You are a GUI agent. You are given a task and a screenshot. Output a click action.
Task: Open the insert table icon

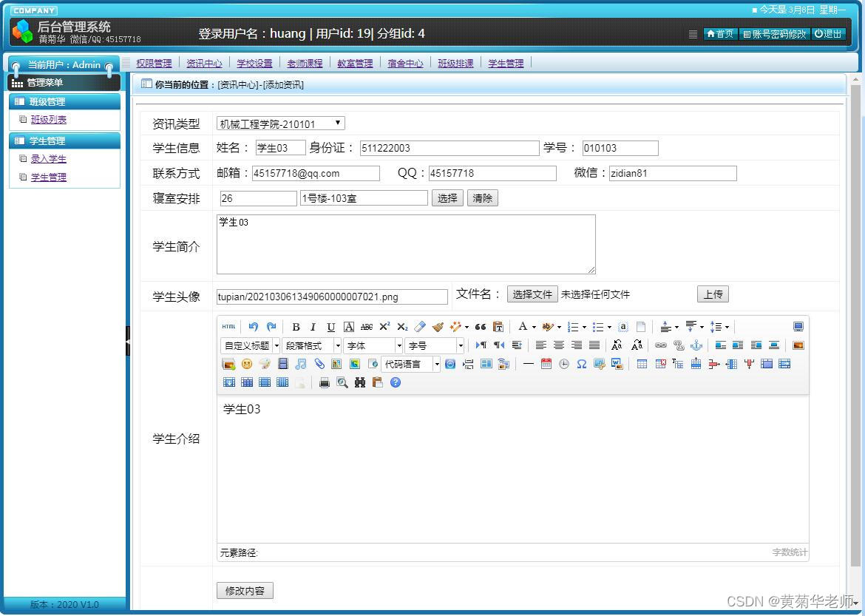[x=640, y=364]
